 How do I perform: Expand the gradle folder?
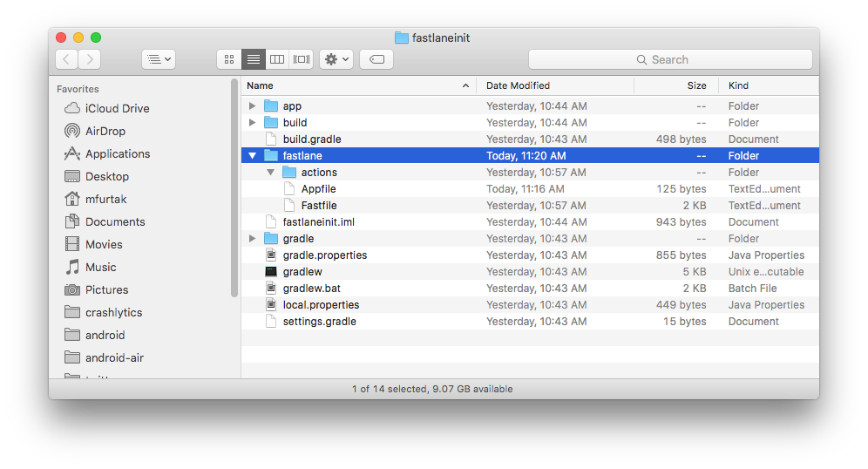click(x=252, y=239)
